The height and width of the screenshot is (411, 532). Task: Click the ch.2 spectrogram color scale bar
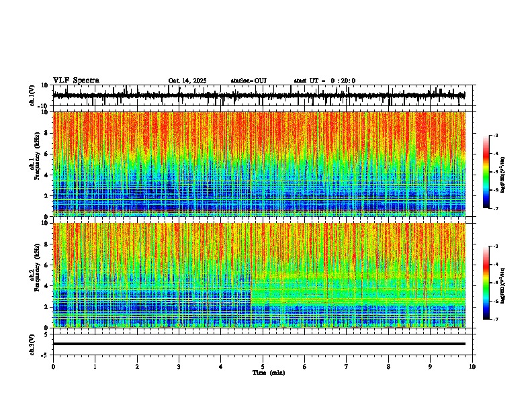click(486, 283)
